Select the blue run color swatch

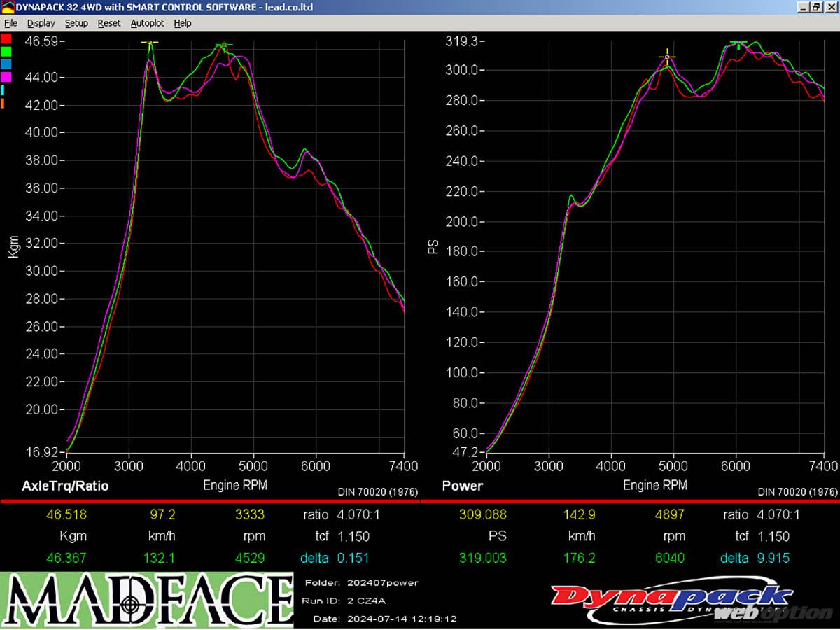coord(7,64)
